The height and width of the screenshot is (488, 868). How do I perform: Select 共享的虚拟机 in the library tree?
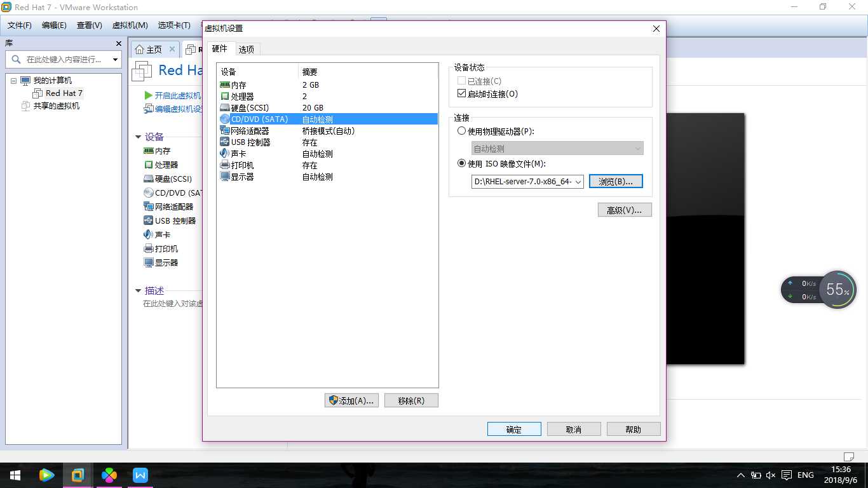coord(51,106)
